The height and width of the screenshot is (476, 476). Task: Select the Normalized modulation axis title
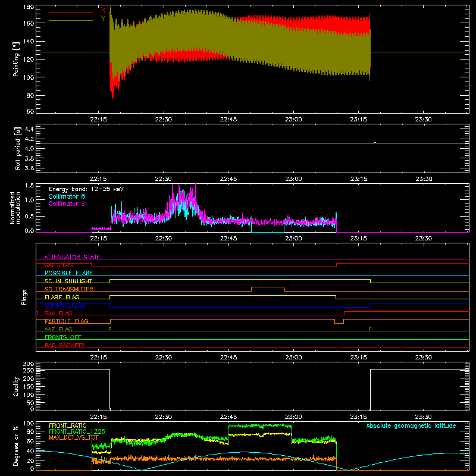click(15, 208)
